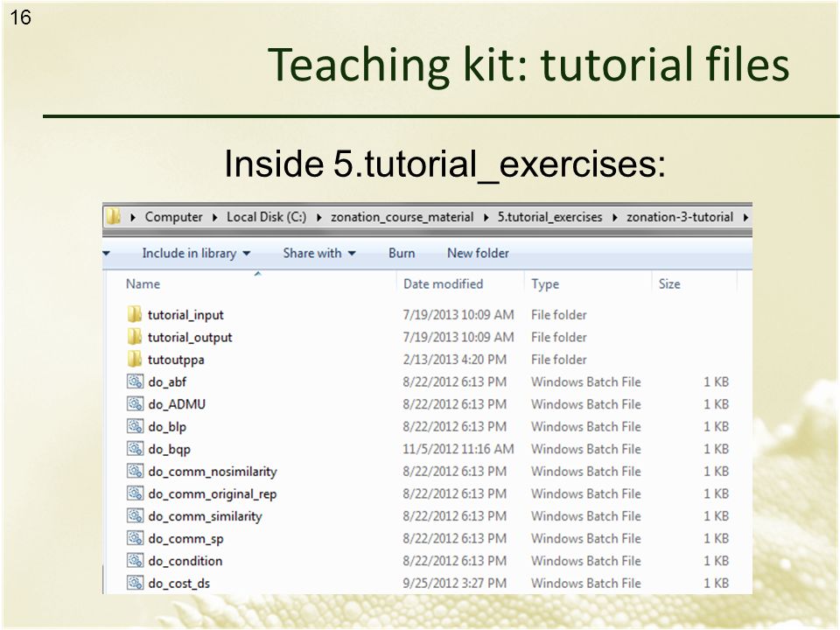Screen dimensions: 840x630
Task: Click date 2/13/2013 4:20 PM
Action: (454, 360)
